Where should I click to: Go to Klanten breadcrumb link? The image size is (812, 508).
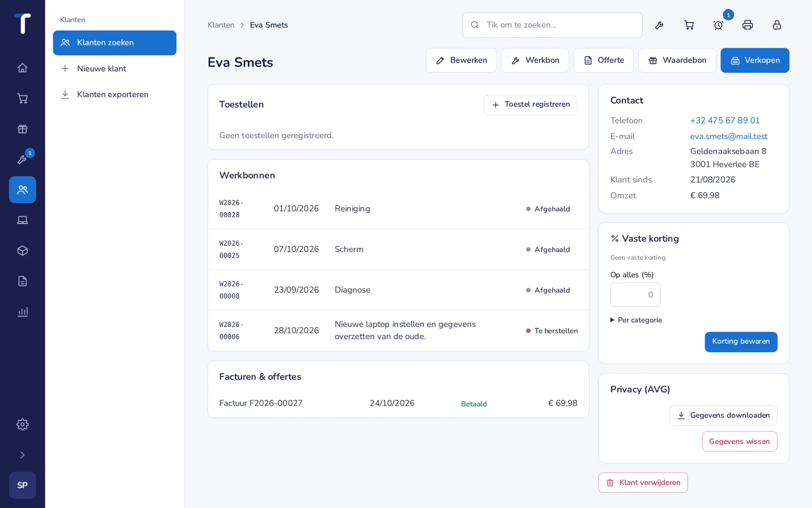pos(221,25)
